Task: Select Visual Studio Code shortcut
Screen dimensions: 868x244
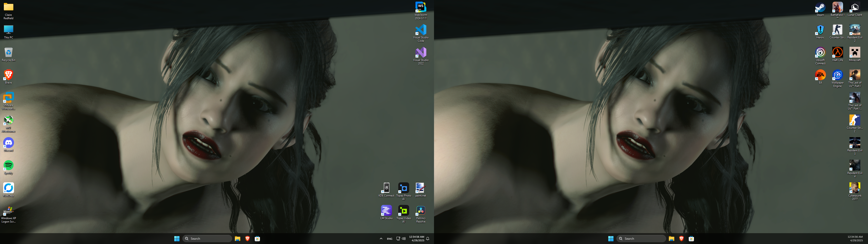Action: click(x=421, y=33)
